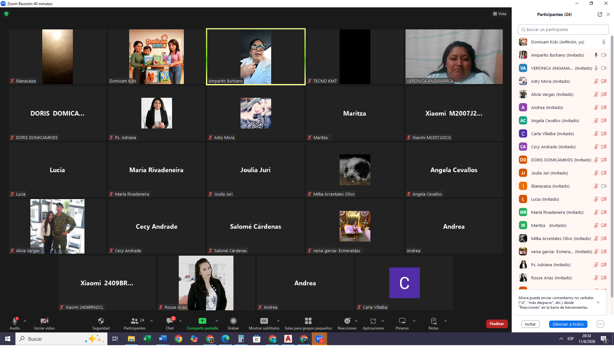614x364 pixels.
Task: Start recording with Grabar icon
Action: coord(233,321)
